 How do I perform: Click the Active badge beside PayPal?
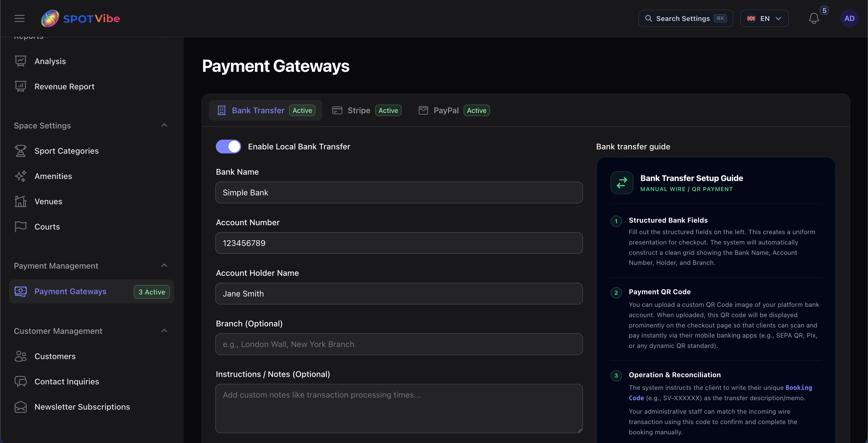pos(476,110)
